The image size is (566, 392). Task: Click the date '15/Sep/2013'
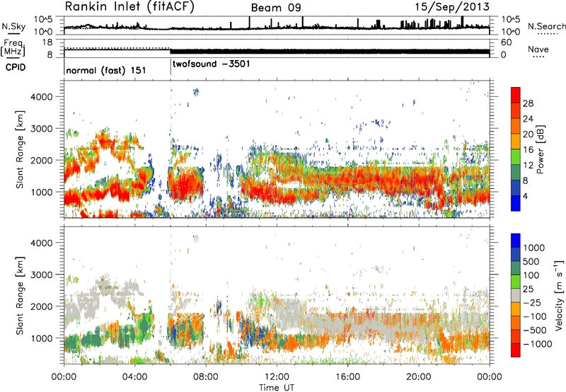452,6
